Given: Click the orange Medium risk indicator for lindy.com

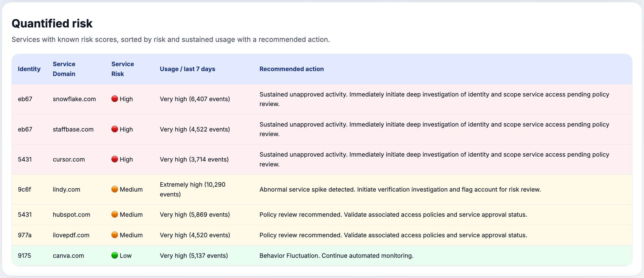Looking at the screenshot, I should (x=115, y=189).
